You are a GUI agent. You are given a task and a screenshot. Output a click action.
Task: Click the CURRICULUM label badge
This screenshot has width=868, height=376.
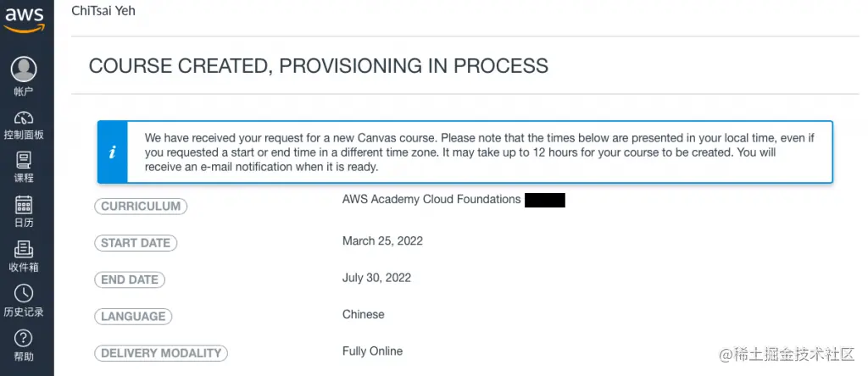point(141,207)
